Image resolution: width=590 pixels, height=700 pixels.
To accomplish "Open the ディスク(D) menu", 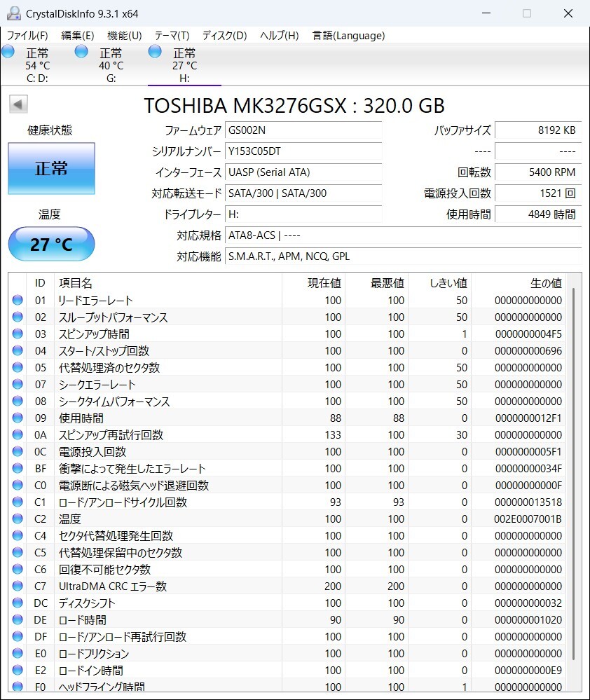I will point(224,35).
